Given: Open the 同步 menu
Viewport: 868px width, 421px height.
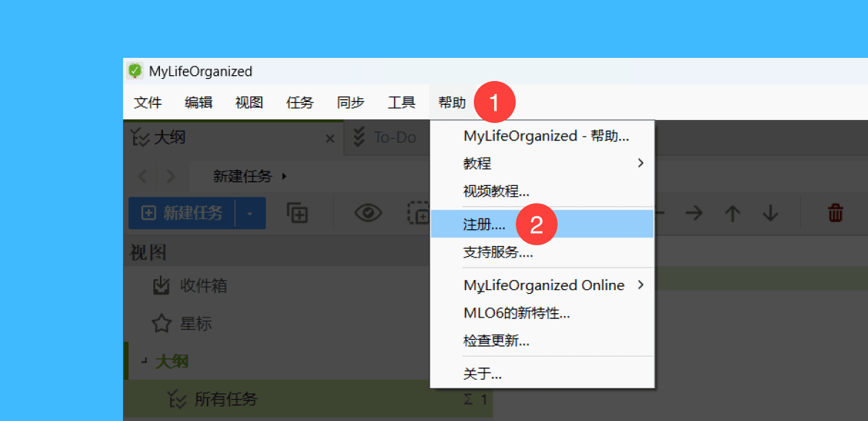Looking at the screenshot, I should (x=350, y=103).
